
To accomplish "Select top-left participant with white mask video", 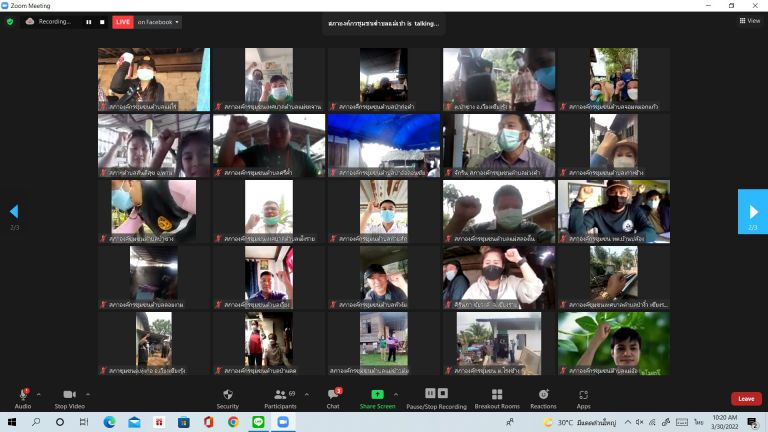I will 154,79.
